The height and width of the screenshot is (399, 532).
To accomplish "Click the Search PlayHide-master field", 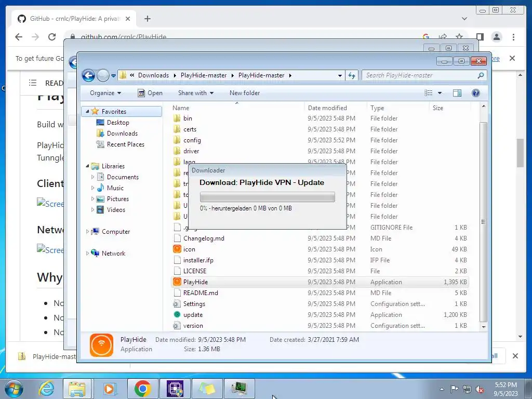I will (x=420, y=75).
